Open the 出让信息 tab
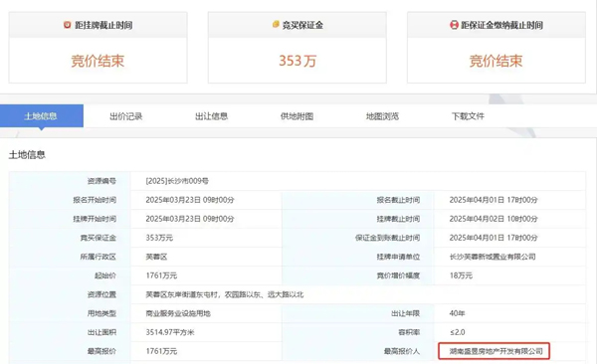The image size is (597, 364). [x=211, y=116]
